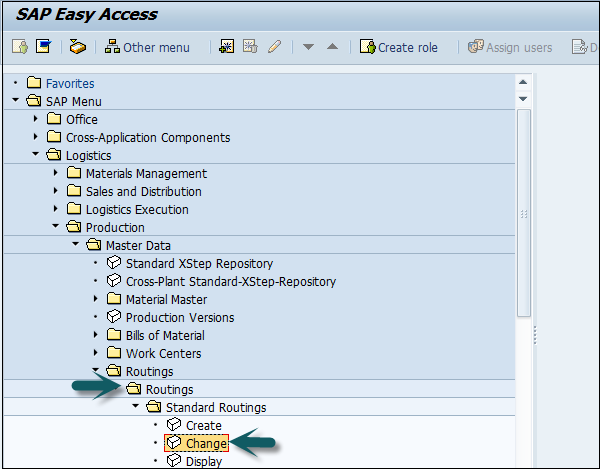Viewport: 600px width, 469px height.
Task: Expand the Office folder
Action: point(37,119)
